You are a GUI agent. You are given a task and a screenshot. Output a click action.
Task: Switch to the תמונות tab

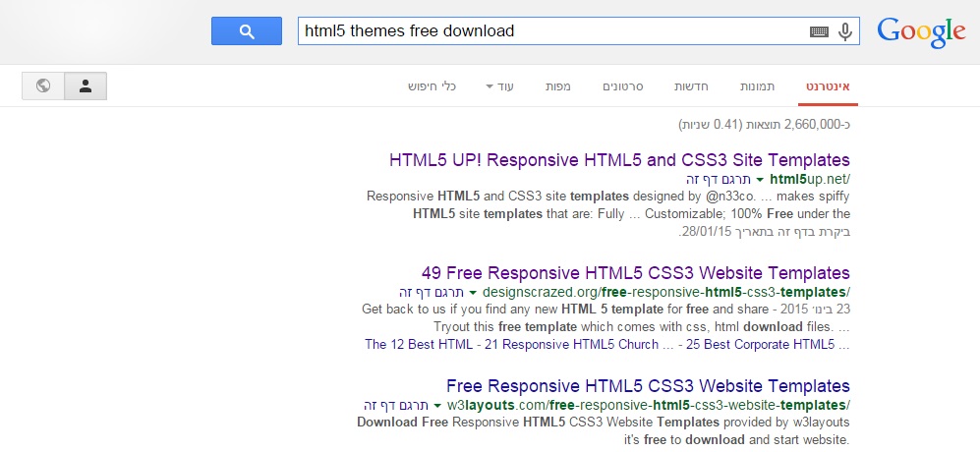[x=757, y=86]
